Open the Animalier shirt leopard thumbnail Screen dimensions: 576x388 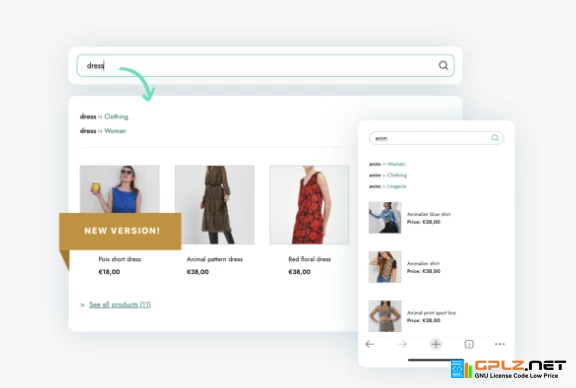click(x=385, y=267)
